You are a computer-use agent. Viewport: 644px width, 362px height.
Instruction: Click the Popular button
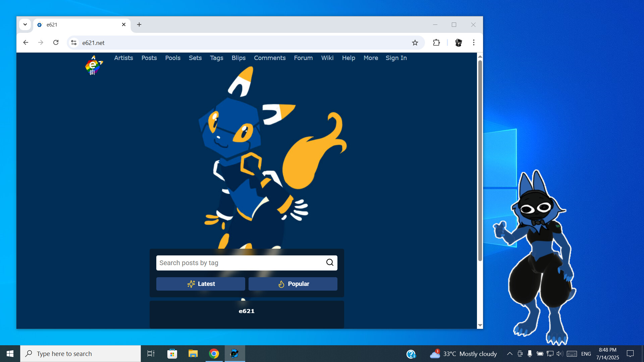[293, 284]
